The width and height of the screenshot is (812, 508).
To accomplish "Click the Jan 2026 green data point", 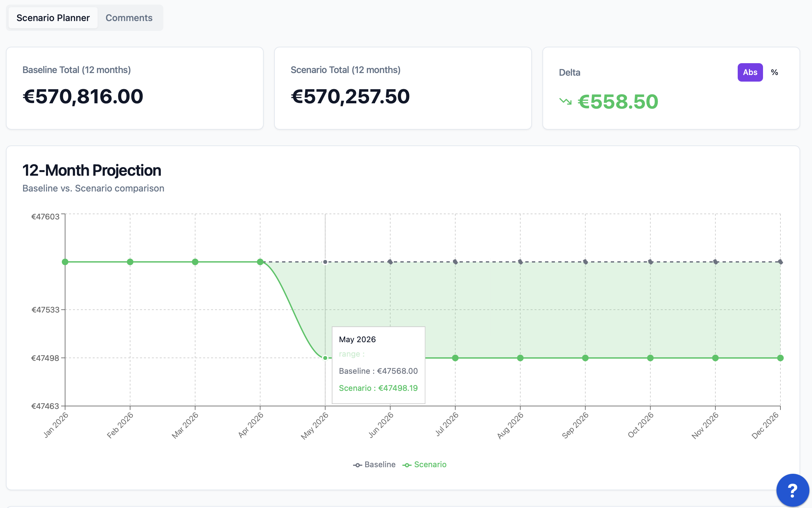I will 65,262.
